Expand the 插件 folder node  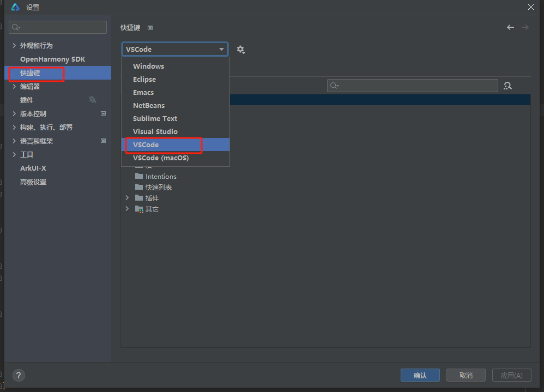click(127, 198)
